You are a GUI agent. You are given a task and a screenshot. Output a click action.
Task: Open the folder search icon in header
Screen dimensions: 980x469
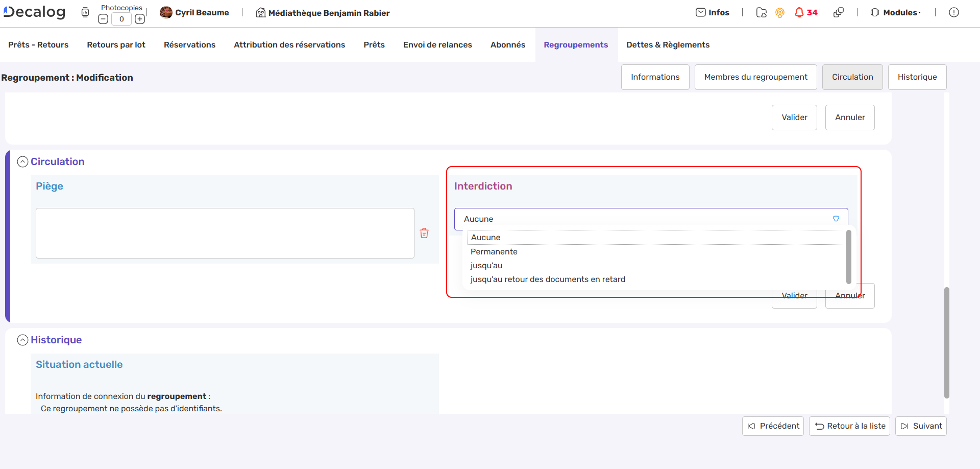click(761, 13)
